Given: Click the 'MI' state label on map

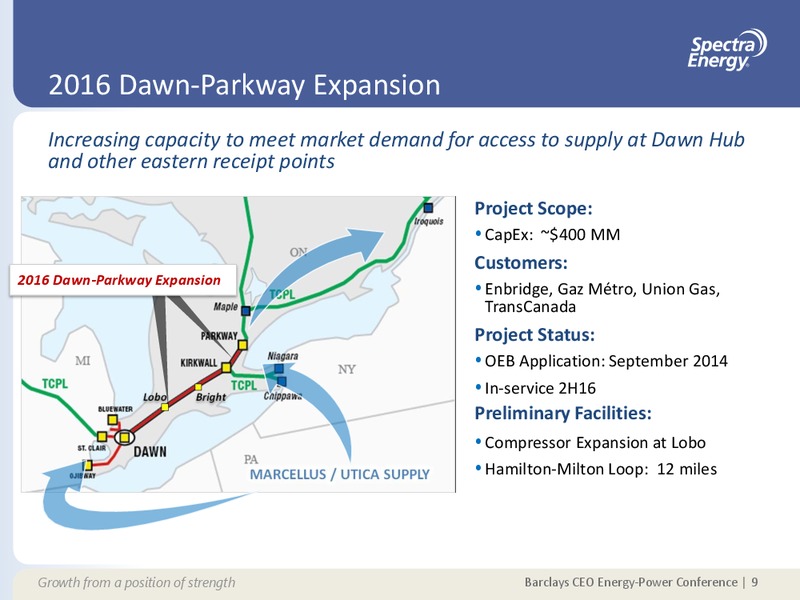Looking at the screenshot, I should [x=83, y=361].
